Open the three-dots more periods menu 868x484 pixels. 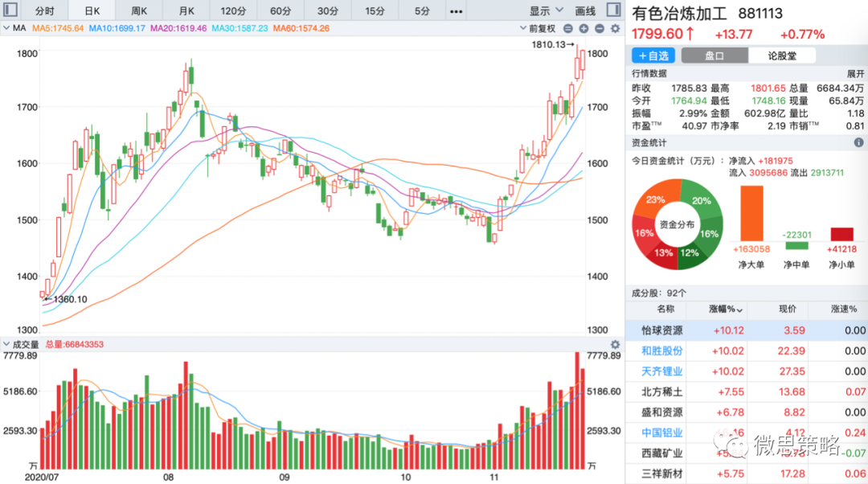(x=457, y=11)
